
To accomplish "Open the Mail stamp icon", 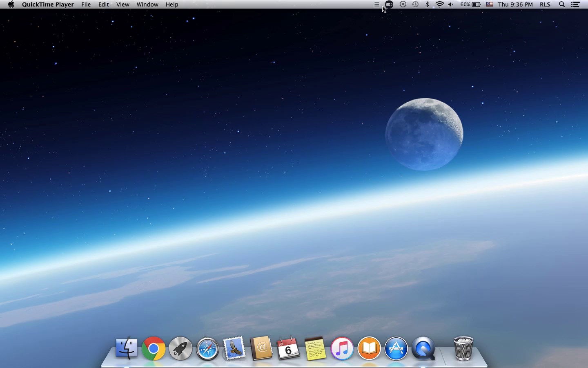I will coord(234,348).
